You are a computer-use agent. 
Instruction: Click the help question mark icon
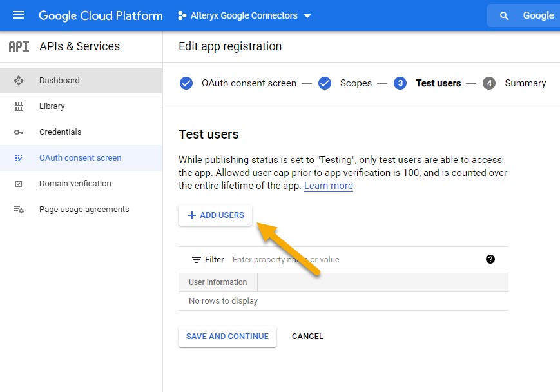tap(490, 259)
